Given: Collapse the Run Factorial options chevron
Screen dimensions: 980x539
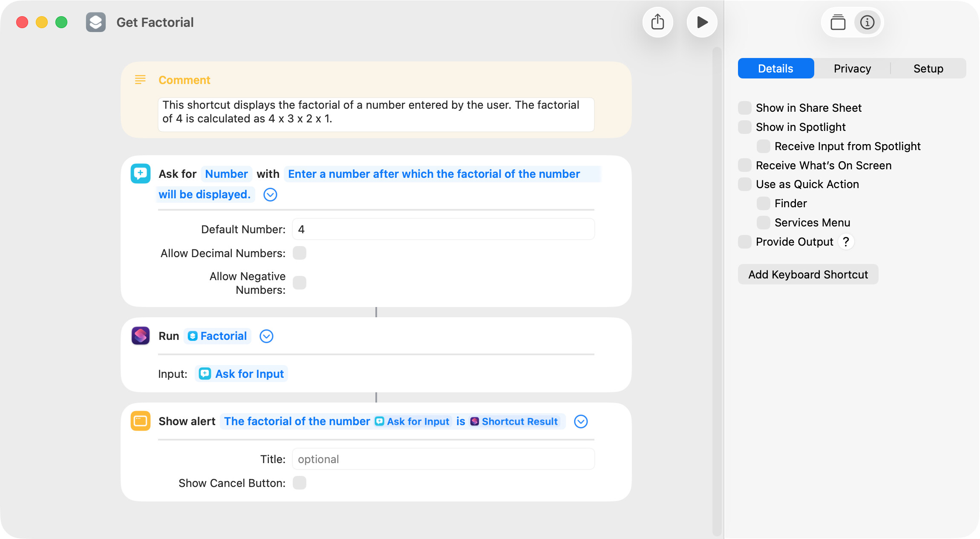Looking at the screenshot, I should tap(266, 336).
